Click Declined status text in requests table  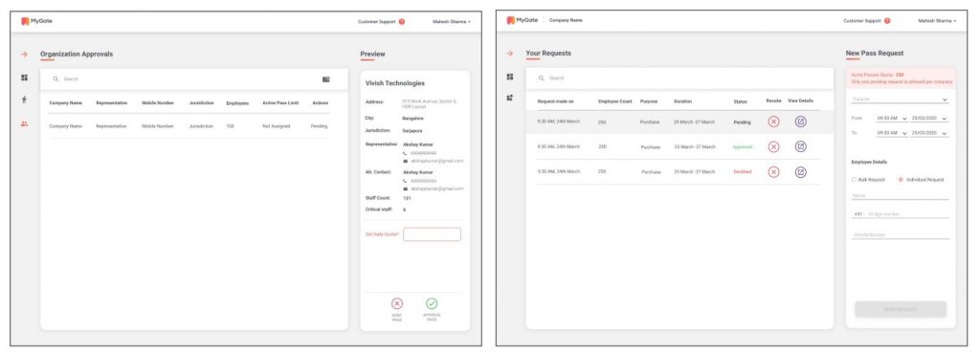point(743,172)
